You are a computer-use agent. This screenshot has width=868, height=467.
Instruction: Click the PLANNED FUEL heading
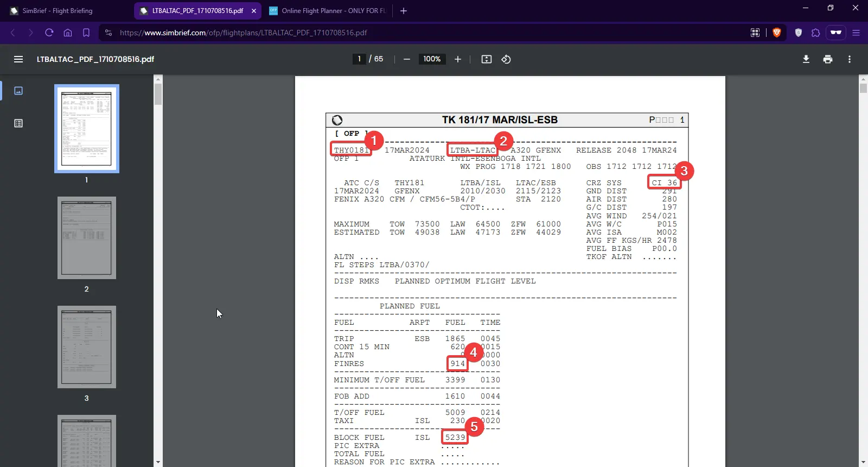410,306
